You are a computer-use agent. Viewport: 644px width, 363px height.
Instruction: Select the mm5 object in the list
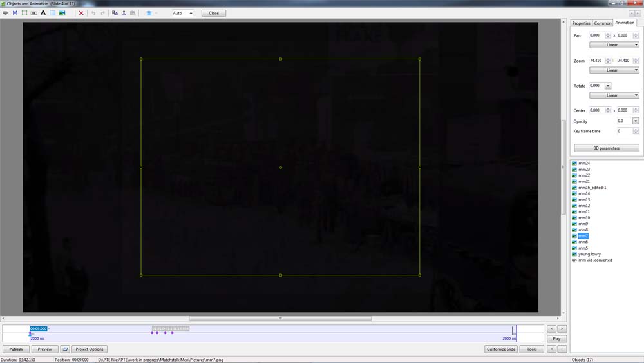pyautogui.click(x=583, y=248)
